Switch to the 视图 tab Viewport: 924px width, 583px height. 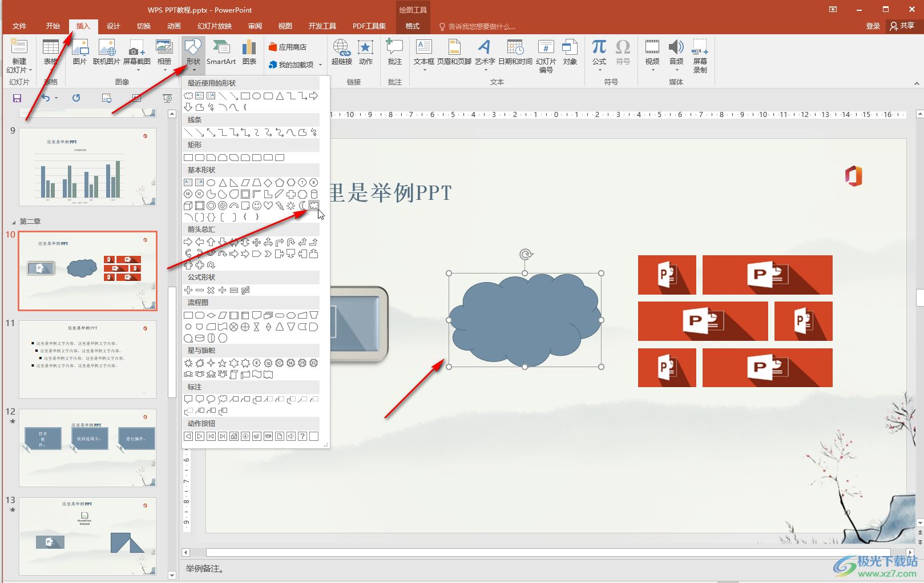click(x=285, y=26)
